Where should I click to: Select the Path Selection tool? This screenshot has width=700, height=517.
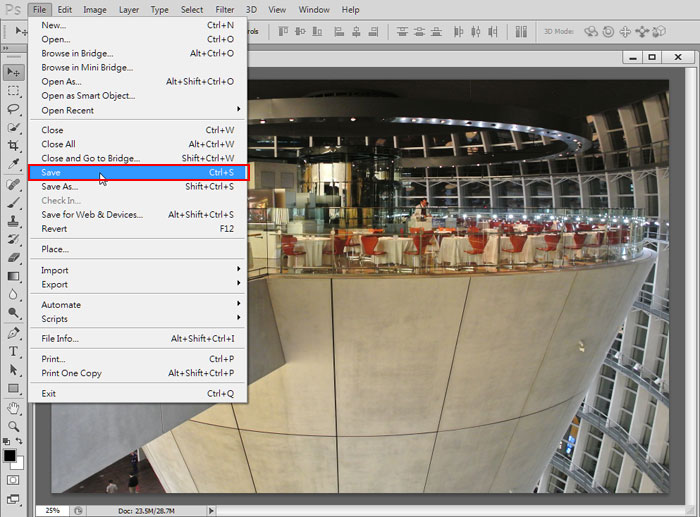pos(13,370)
